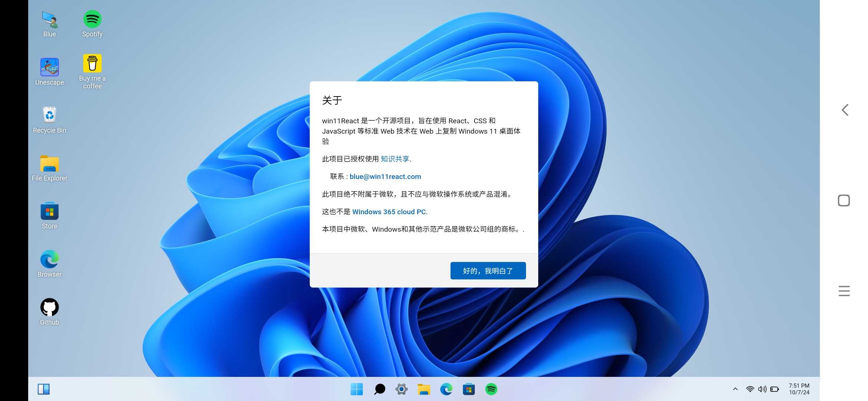The height and width of the screenshot is (401, 868).
Task: Open the Recycle Bin on desktop
Action: [49, 120]
